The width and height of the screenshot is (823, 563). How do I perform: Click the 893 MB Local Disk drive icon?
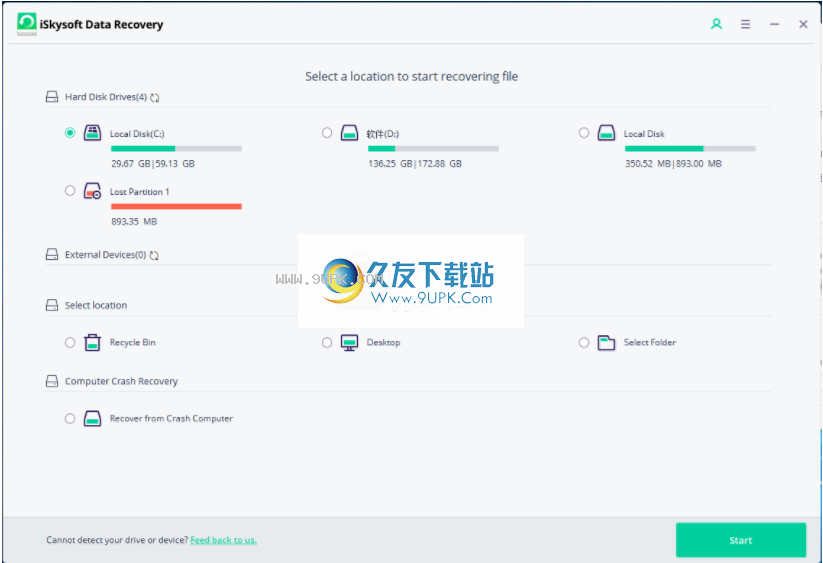point(606,133)
